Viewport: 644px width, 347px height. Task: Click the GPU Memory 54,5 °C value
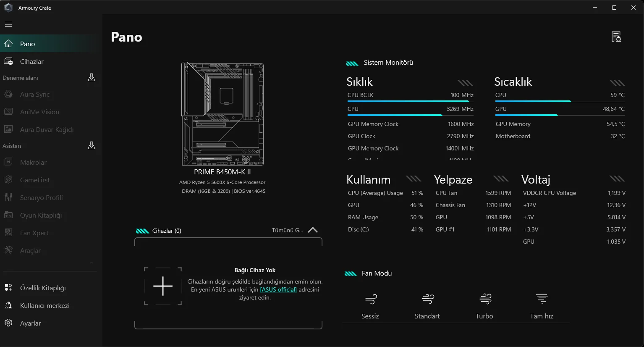615,124
